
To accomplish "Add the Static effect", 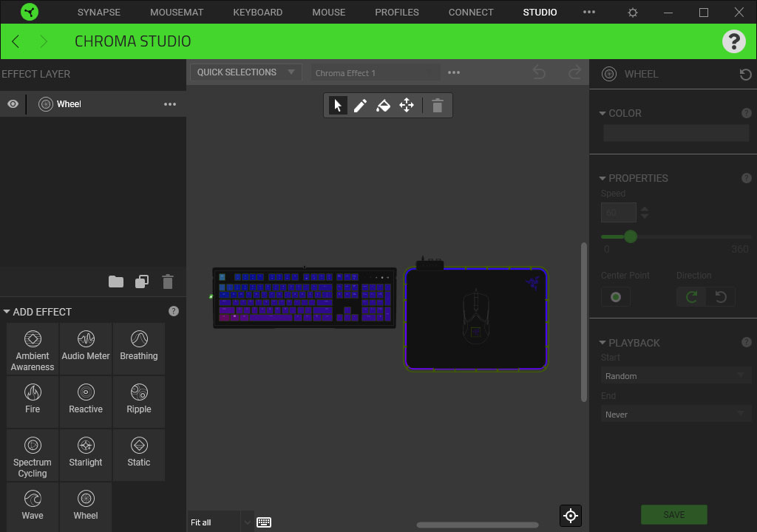I will tap(138, 455).
